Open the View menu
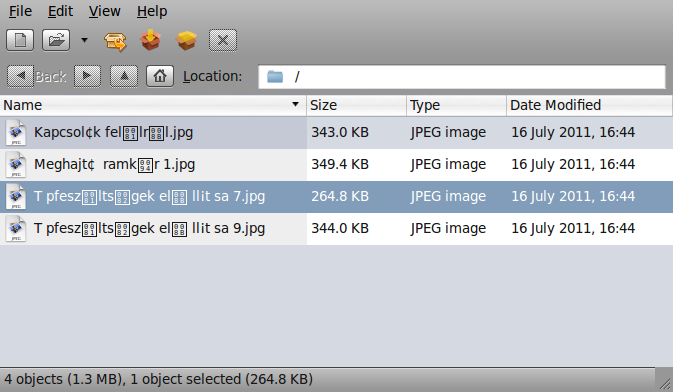The width and height of the screenshot is (673, 392). pos(104,11)
